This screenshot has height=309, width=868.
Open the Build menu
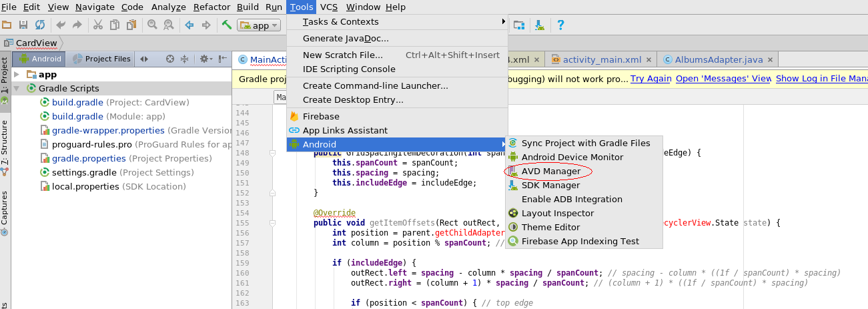[248, 7]
